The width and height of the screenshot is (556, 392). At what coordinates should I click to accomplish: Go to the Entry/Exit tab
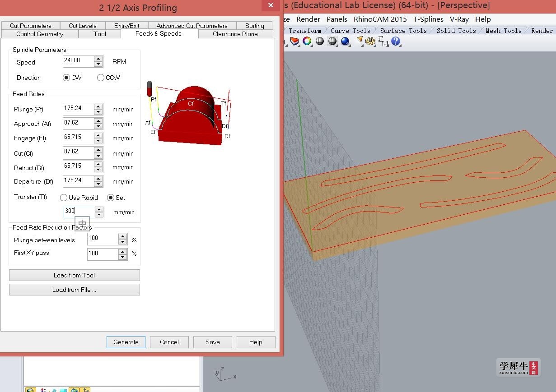(x=127, y=26)
